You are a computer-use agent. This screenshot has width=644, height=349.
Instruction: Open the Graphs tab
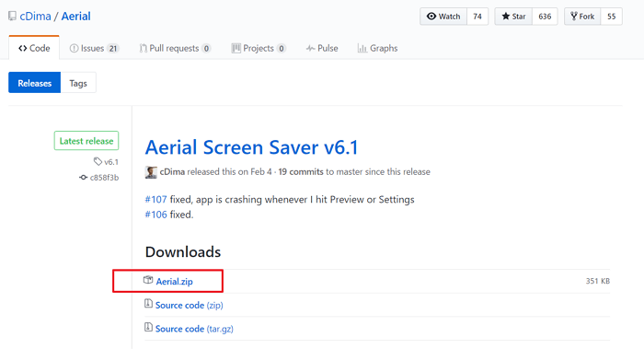(377, 48)
